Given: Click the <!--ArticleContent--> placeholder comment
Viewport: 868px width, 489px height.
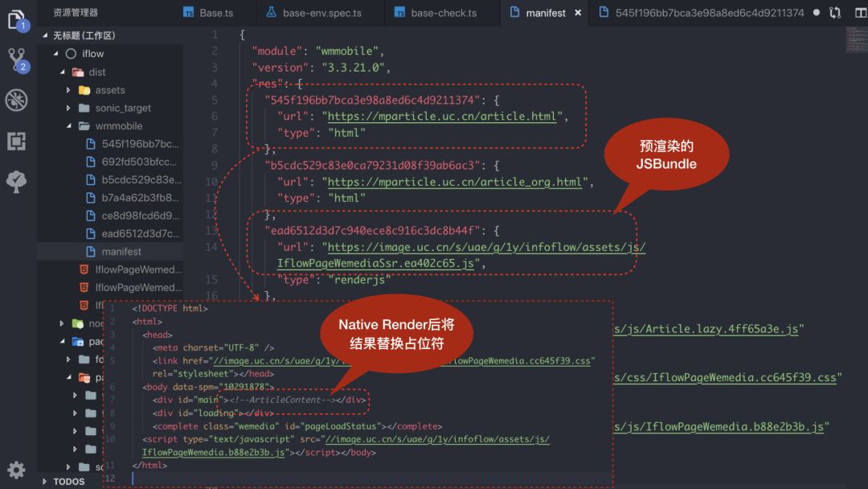Looking at the screenshot, I should pos(282,400).
